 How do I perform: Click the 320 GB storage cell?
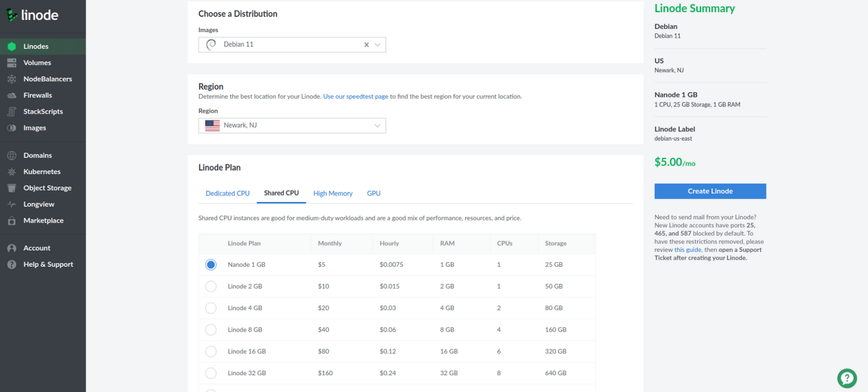click(556, 352)
